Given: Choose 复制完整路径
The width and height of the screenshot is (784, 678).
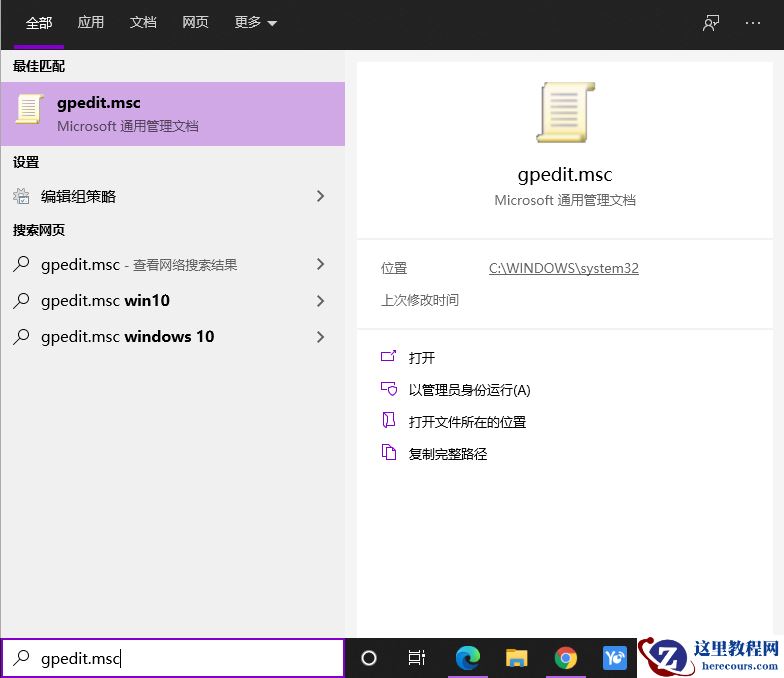Looking at the screenshot, I should 448,454.
